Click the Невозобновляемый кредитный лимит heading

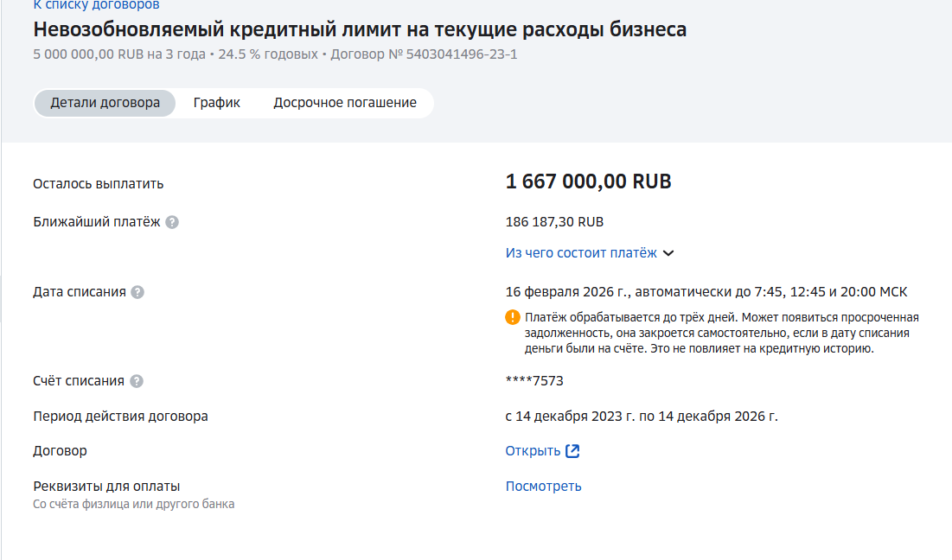pyautogui.click(x=360, y=29)
